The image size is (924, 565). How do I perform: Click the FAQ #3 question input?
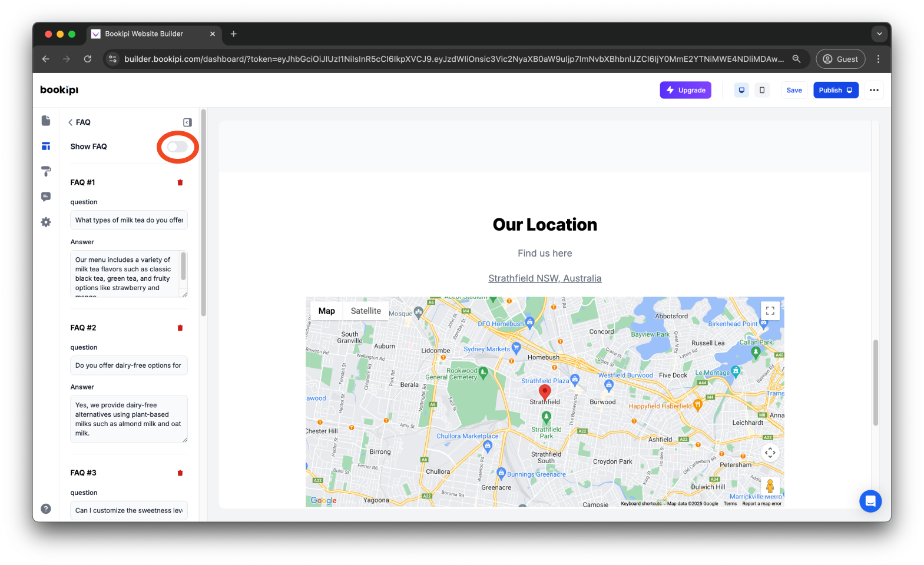click(x=129, y=510)
